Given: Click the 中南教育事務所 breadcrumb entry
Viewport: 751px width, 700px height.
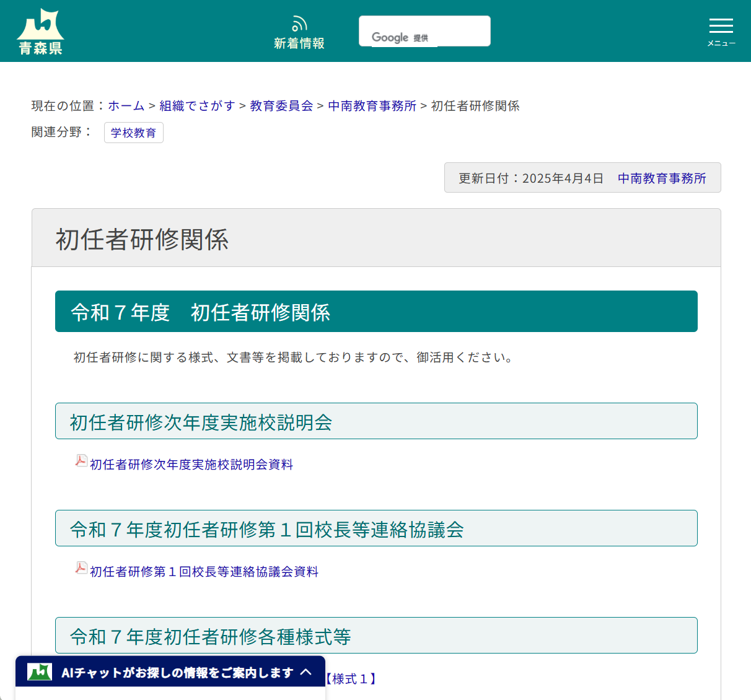Looking at the screenshot, I should coord(372,106).
